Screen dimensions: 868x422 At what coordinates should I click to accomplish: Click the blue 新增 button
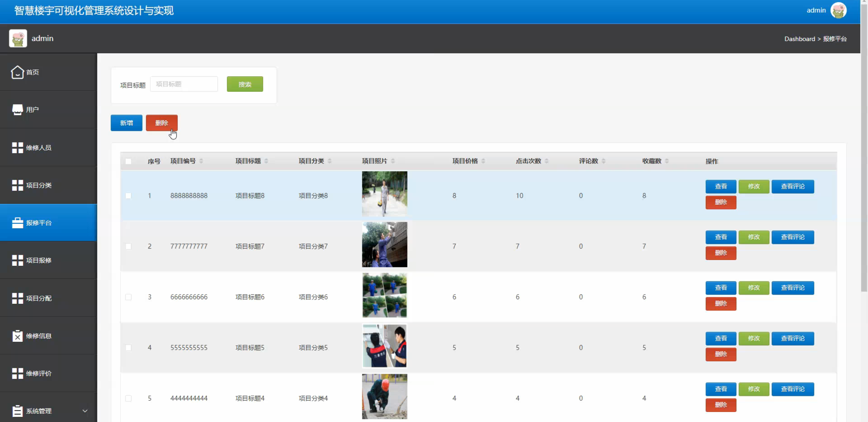[x=126, y=123]
